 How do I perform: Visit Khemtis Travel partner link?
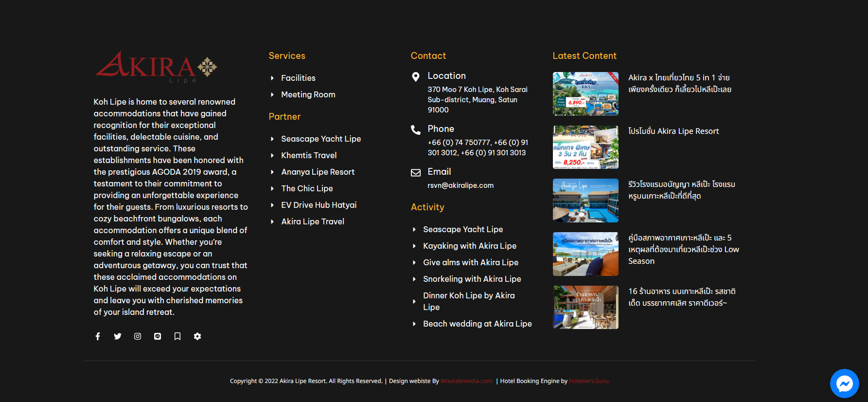309,155
